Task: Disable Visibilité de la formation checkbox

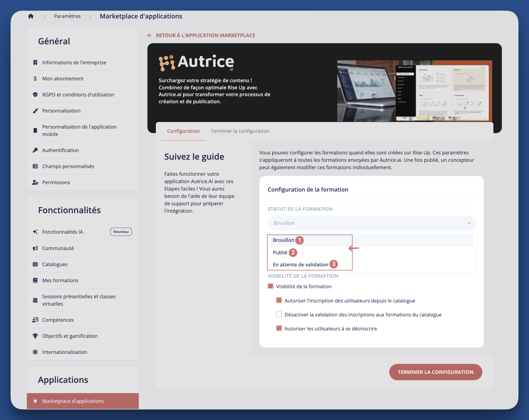Action: 270,286
